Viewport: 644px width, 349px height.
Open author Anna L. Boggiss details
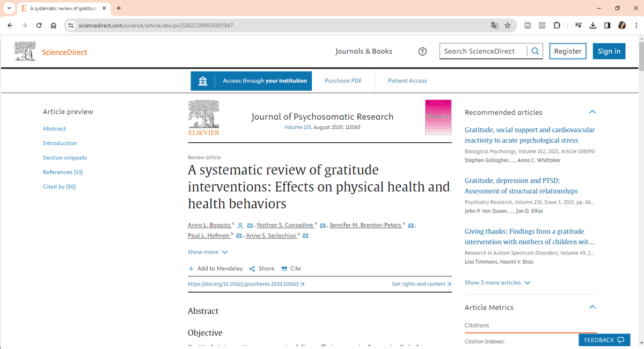pyautogui.click(x=209, y=225)
